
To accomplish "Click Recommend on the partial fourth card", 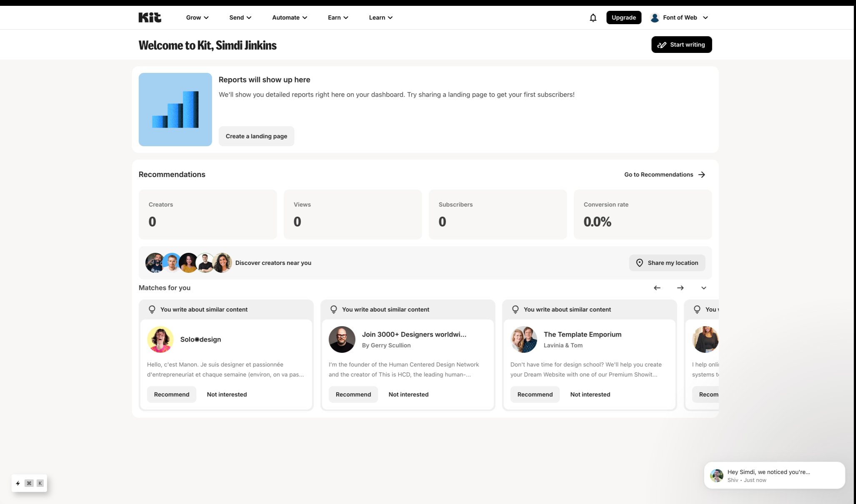I will (x=706, y=394).
